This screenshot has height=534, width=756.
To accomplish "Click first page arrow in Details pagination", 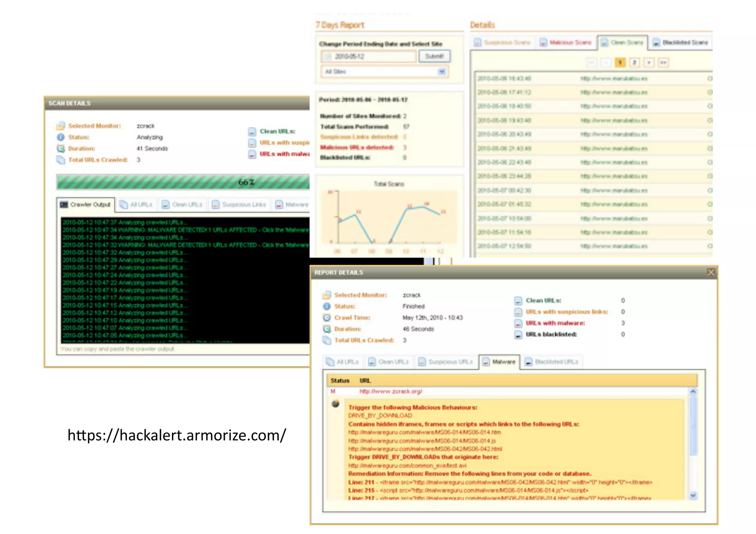I will coord(591,62).
